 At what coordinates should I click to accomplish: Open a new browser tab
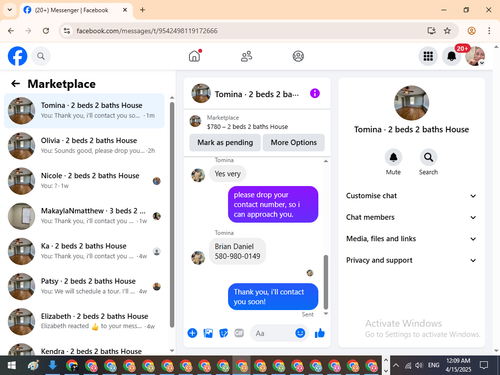pyautogui.click(x=143, y=10)
